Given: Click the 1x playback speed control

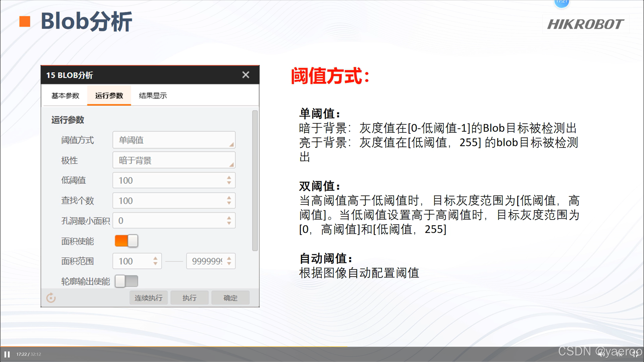Looking at the screenshot, I should pos(619,354).
